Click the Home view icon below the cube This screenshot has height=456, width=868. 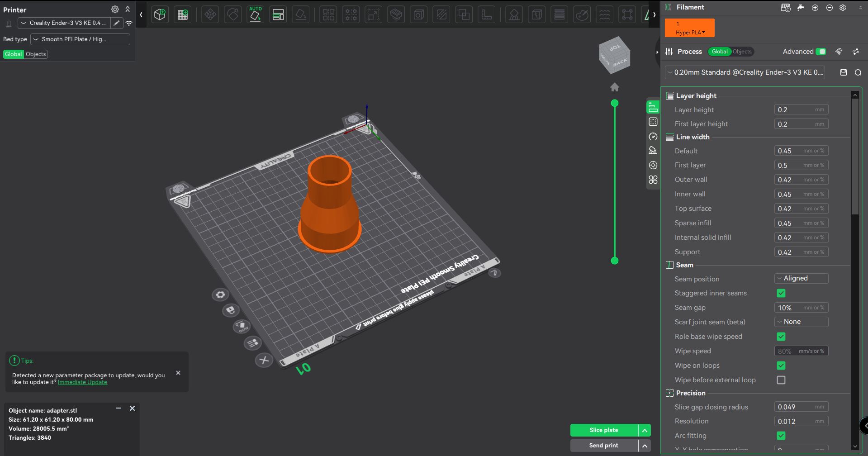click(614, 87)
